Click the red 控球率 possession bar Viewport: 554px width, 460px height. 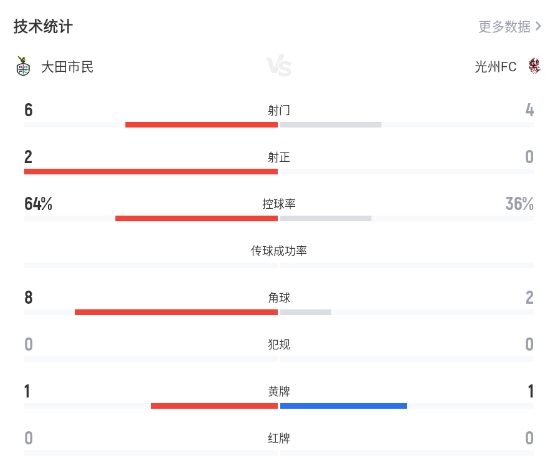pos(196,218)
